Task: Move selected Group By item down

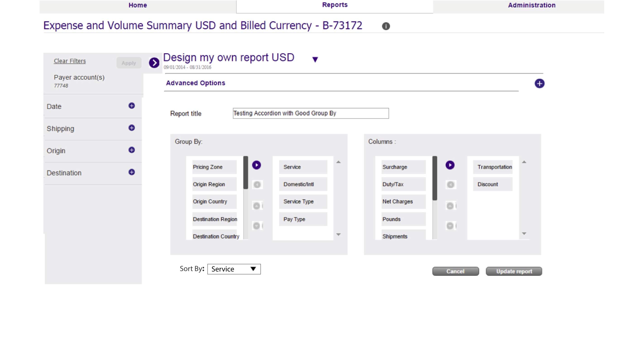Action: [x=257, y=226]
